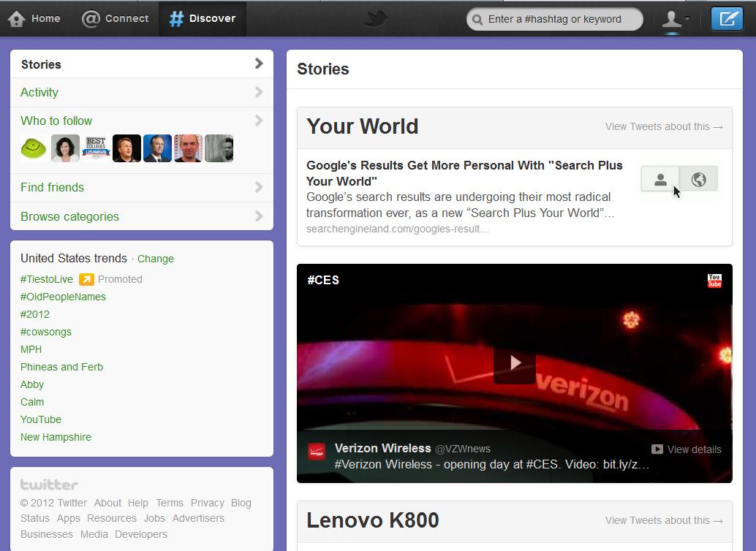
Task: Click the YouTube icon on the #CES video
Action: coord(714,281)
